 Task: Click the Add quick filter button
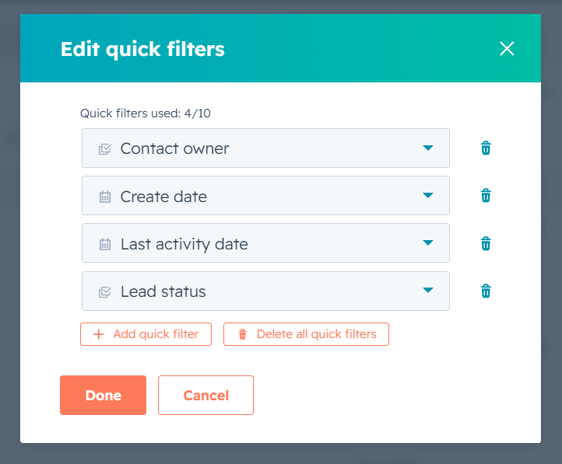(x=146, y=334)
